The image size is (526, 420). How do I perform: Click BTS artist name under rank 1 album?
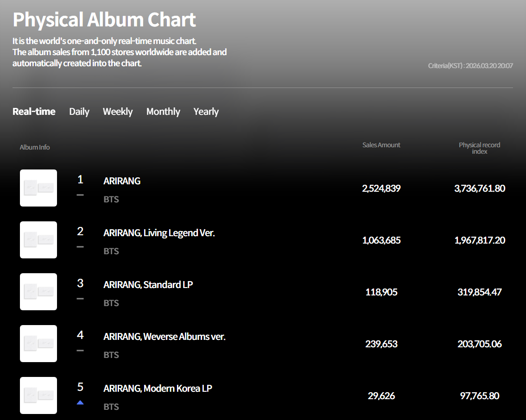point(111,200)
